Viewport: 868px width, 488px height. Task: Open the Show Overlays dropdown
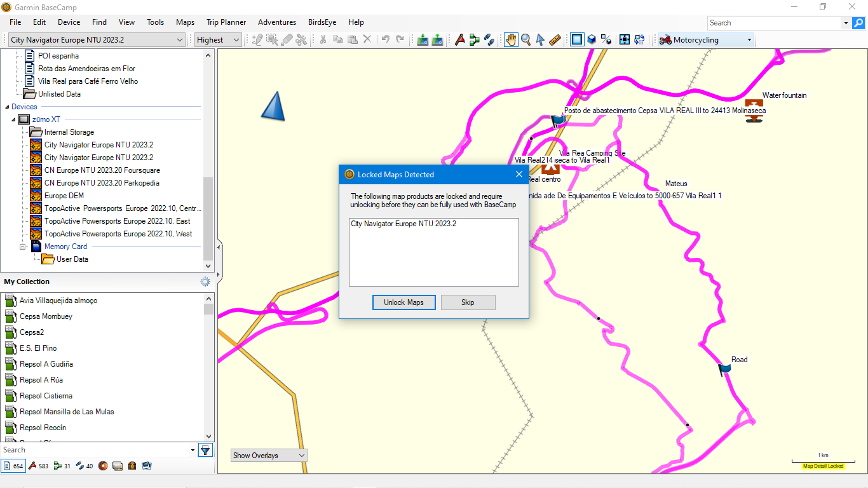click(269, 455)
